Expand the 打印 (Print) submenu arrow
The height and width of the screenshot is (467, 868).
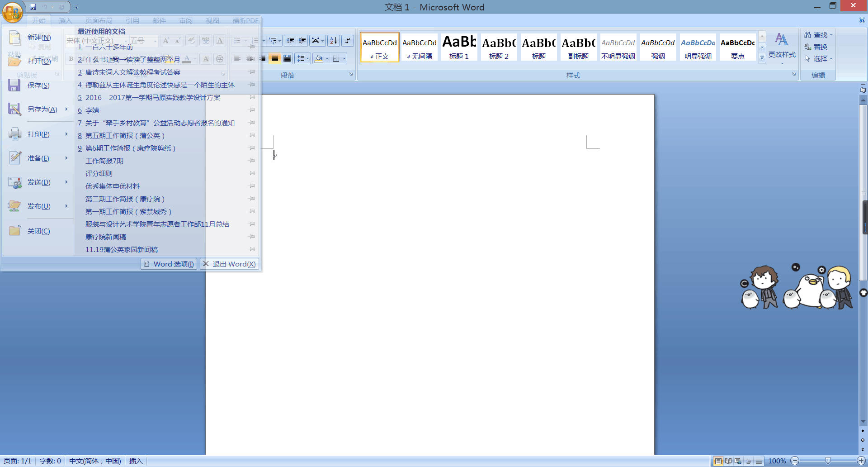click(x=66, y=134)
